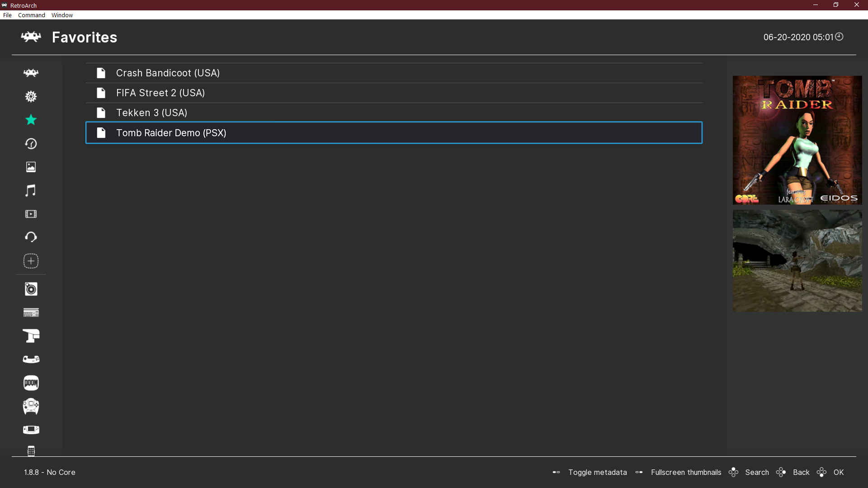Click Fullscreen thumbnails in the footer

[x=686, y=472]
